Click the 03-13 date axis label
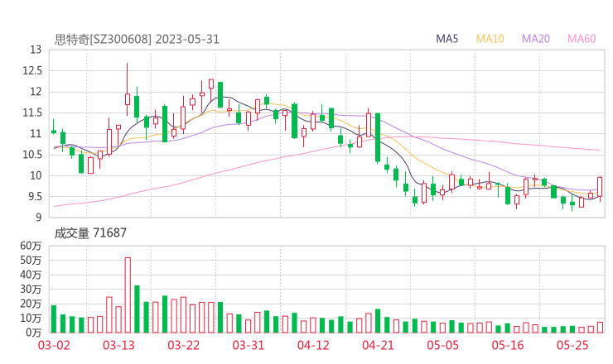 click(x=118, y=345)
